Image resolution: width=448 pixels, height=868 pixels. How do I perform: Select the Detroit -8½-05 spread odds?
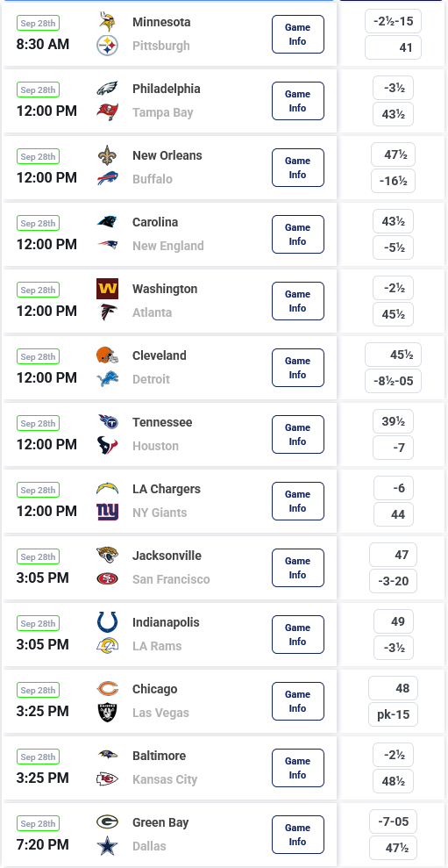click(394, 381)
